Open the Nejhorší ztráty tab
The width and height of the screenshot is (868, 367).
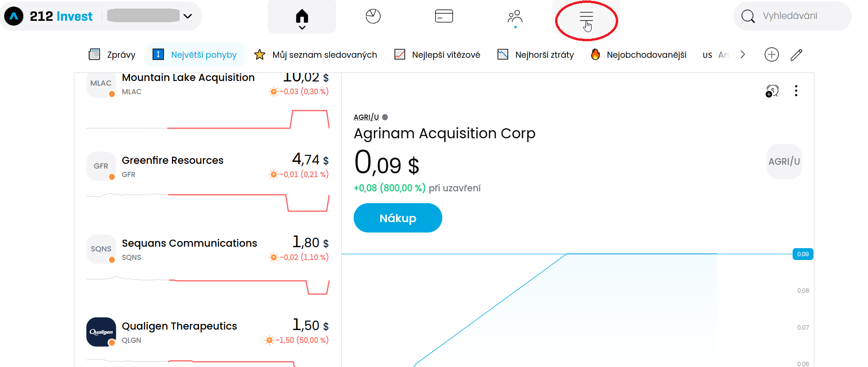coord(536,55)
